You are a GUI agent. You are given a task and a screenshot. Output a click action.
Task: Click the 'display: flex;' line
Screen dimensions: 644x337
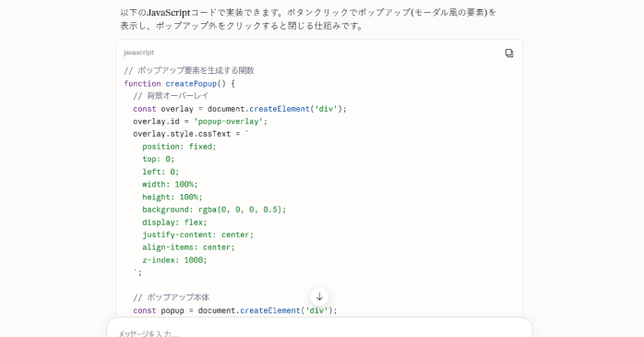174,223
